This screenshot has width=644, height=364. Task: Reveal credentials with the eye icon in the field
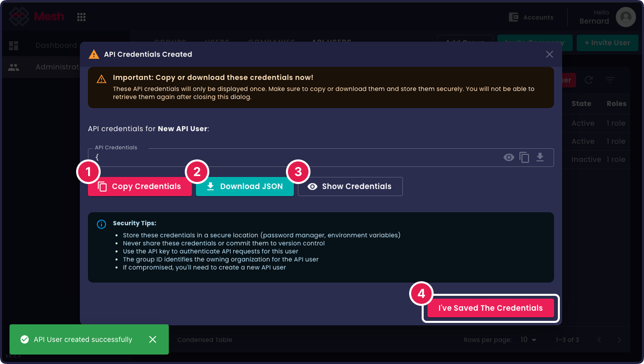509,157
